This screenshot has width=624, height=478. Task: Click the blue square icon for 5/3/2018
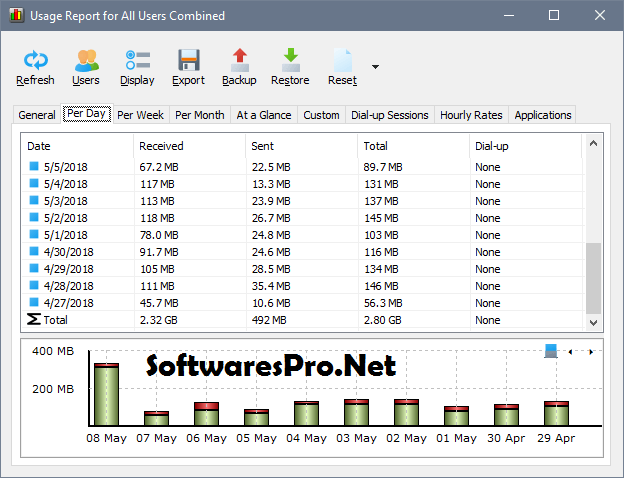[x=34, y=200]
